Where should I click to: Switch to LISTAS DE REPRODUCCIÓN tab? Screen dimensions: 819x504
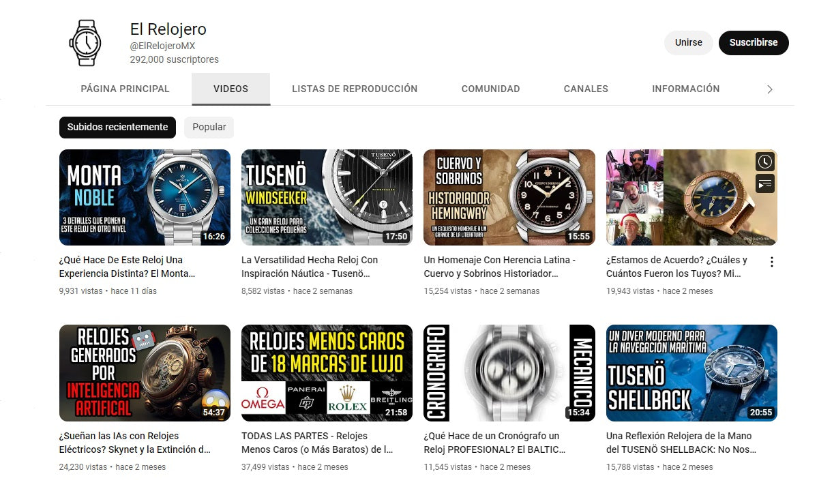click(355, 89)
